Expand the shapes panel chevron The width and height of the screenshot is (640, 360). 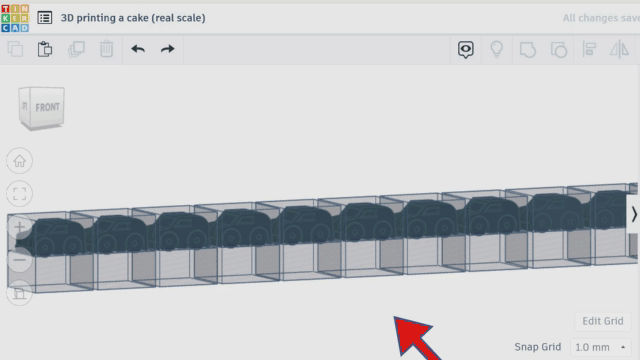pyautogui.click(x=633, y=214)
